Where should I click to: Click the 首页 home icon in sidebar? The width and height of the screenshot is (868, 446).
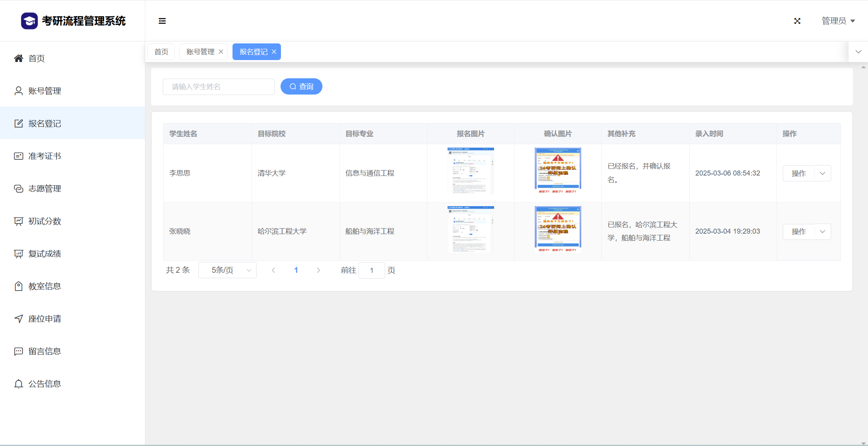coord(19,59)
